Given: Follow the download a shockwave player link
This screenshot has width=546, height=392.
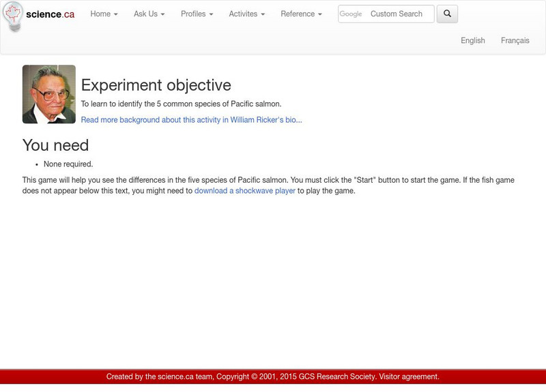Looking at the screenshot, I should (244, 191).
